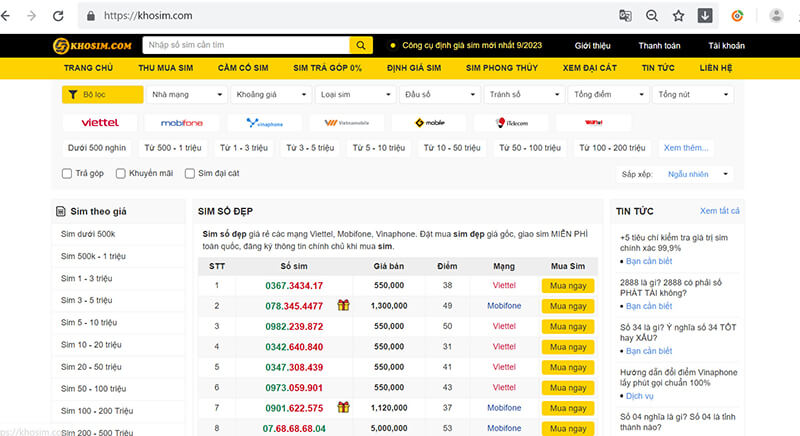Open LIÊN HỆ menu item
The image size is (800, 436).
coord(716,68)
